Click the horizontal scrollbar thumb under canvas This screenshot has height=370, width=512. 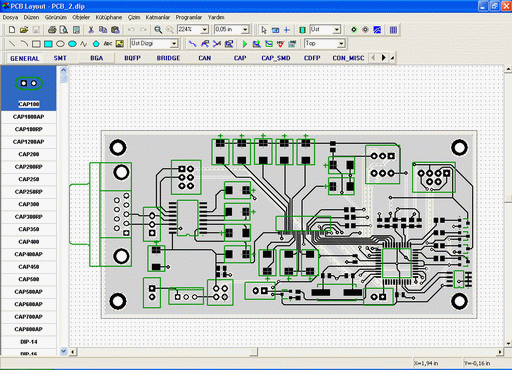(254, 352)
